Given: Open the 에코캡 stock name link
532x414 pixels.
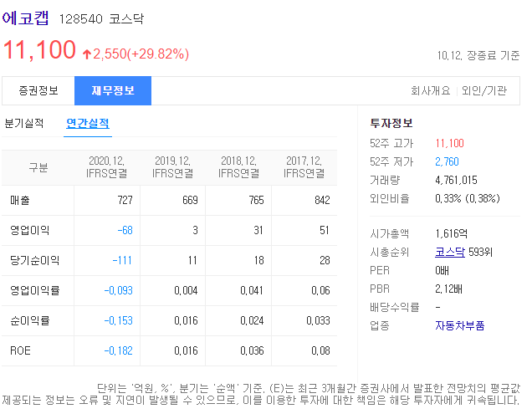Looking at the screenshot, I should pos(25,18).
